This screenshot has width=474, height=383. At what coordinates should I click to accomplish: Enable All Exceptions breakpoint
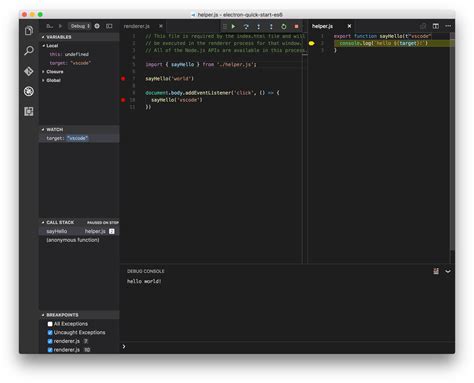(x=50, y=324)
